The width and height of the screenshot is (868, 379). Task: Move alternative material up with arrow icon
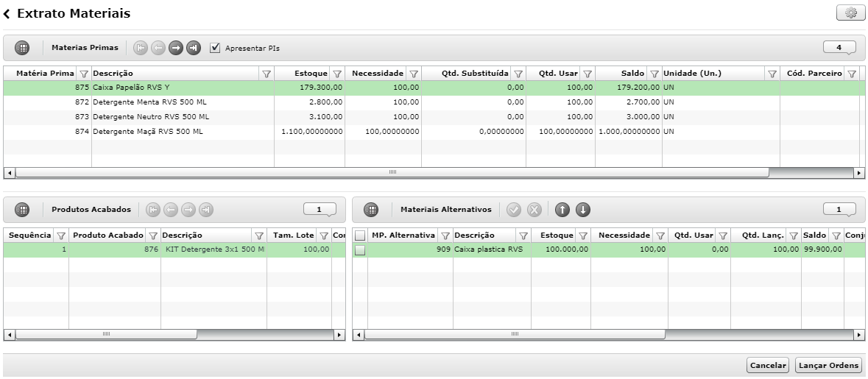pos(562,210)
